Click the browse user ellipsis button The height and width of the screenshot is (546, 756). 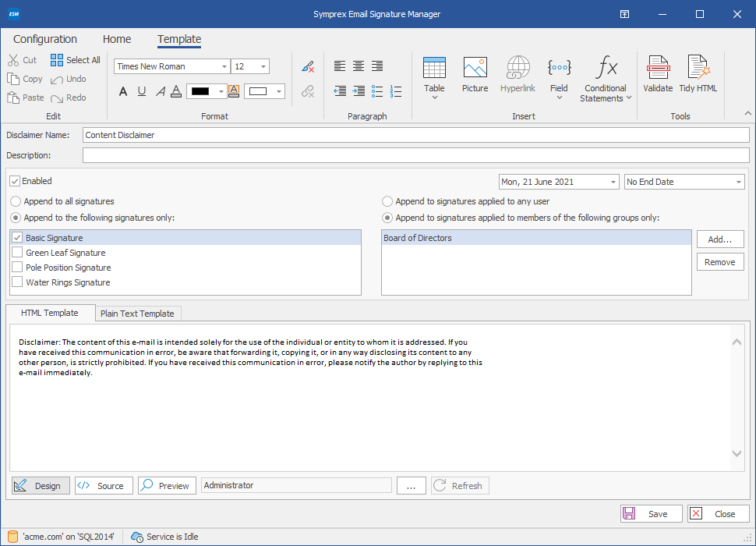click(x=411, y=486)
